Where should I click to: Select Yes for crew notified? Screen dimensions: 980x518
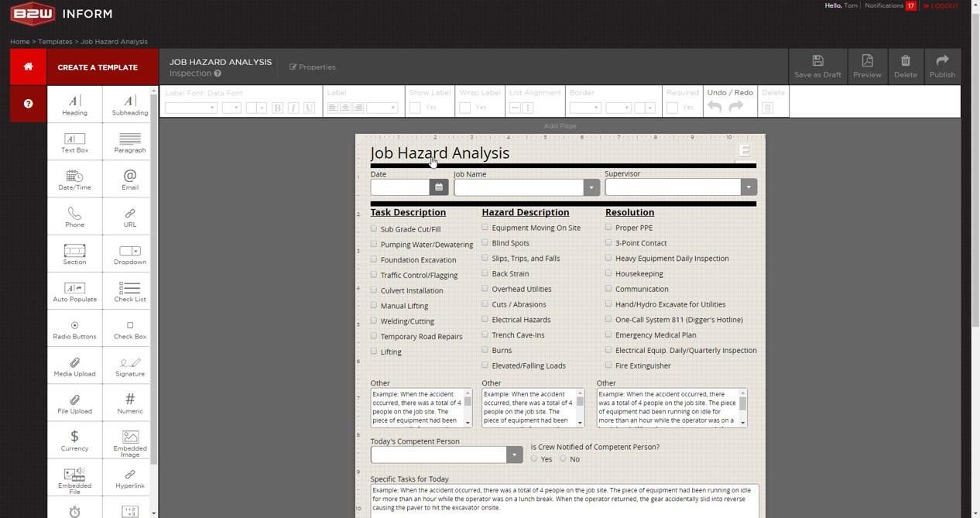point(534,458)
